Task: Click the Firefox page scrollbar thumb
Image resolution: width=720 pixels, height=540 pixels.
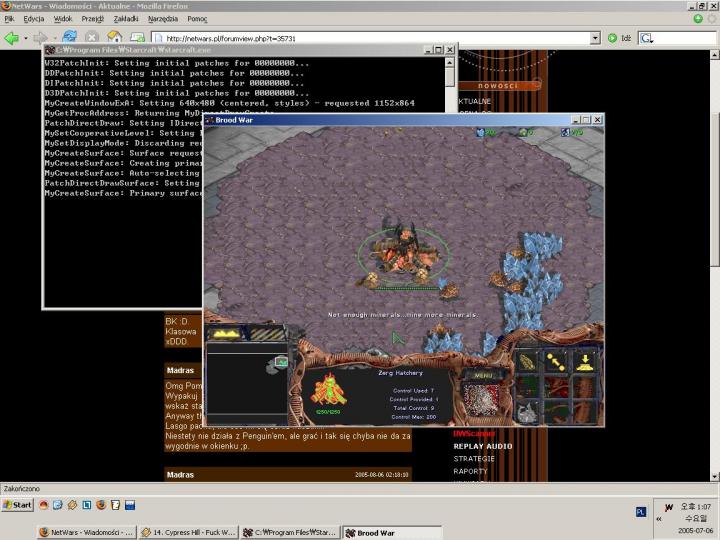Action: click(715, 188)
